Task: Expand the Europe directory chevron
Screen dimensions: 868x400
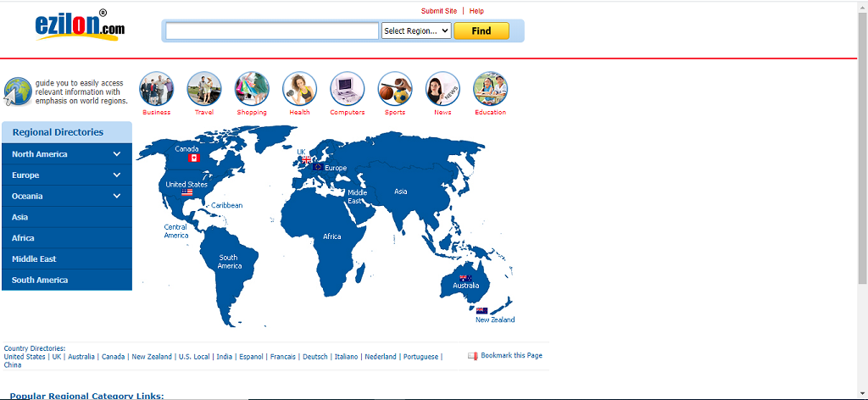Action: pyautogui.click(x=117, y=175)
